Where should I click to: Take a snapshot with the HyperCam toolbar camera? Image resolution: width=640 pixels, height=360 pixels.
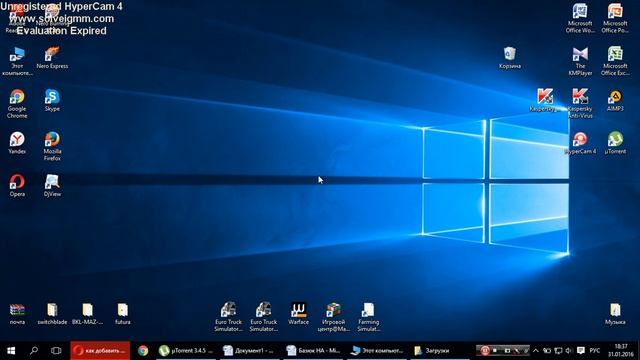[507, 351]
